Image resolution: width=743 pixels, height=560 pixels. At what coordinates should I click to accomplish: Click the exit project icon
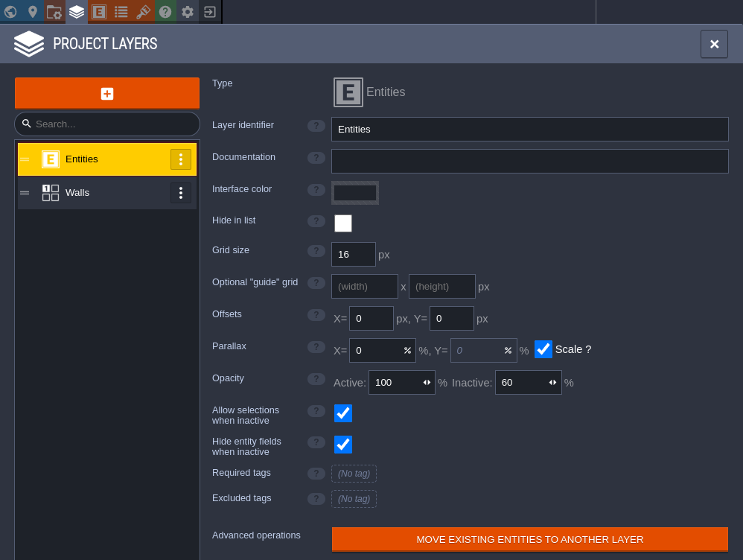pyautogui.click(x=210, y=12)
